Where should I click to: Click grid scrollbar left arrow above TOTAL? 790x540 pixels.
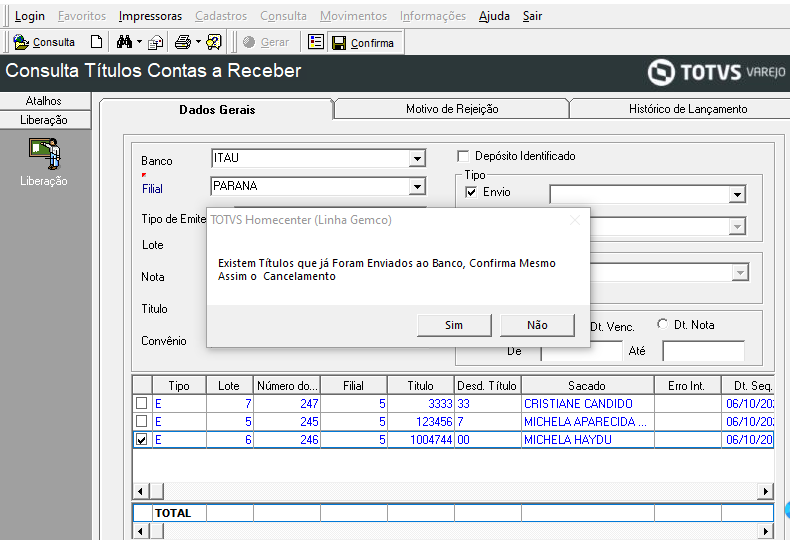pos(140,491)
